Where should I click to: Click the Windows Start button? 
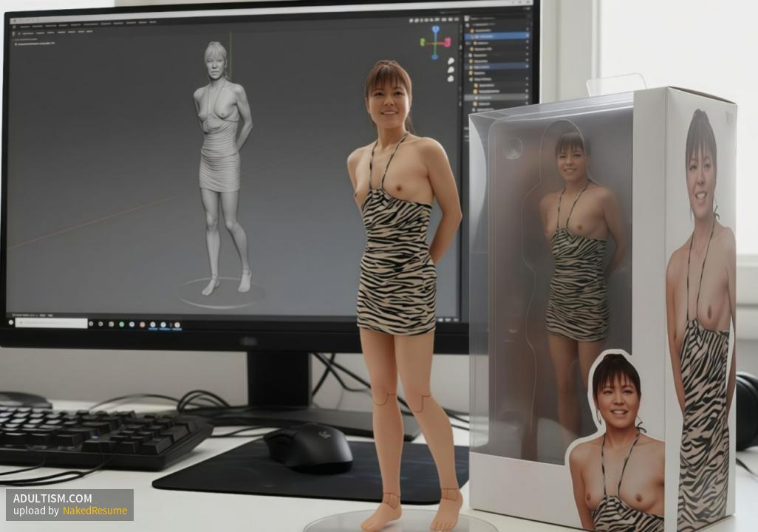pyautogui.click(x=11, y=322)
